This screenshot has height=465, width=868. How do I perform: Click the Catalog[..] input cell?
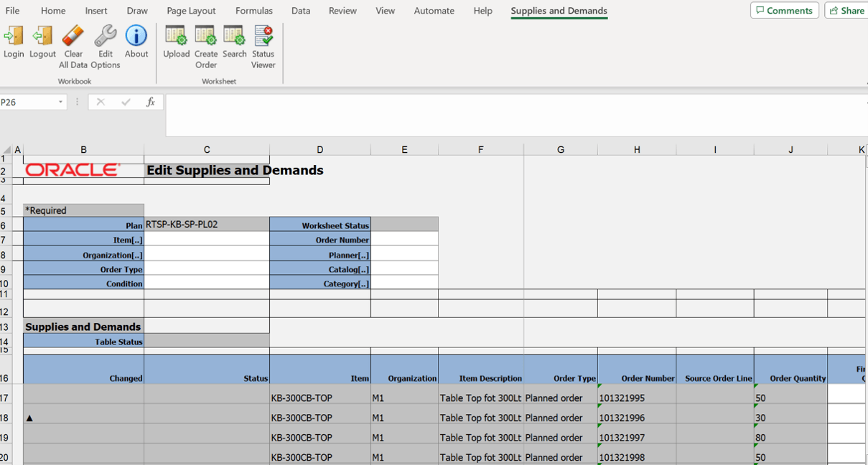404,269
